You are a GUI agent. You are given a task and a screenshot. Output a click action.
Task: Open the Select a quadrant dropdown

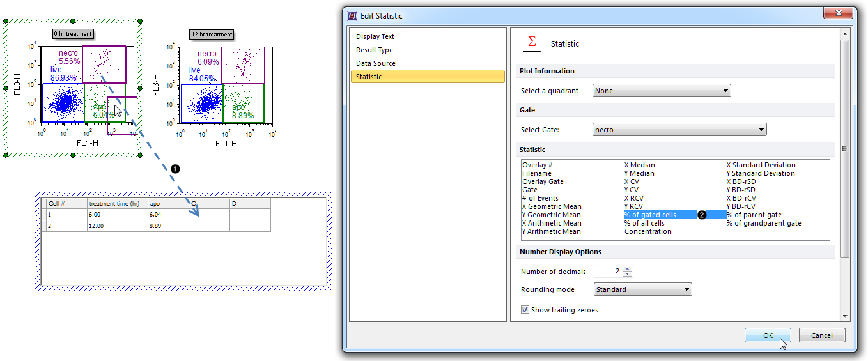click(662, 91)
